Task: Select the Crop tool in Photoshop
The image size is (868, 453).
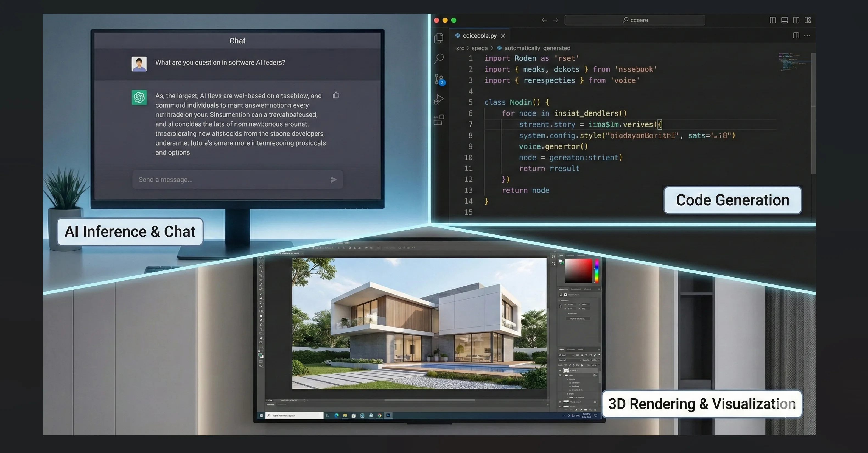Action: 261,276
